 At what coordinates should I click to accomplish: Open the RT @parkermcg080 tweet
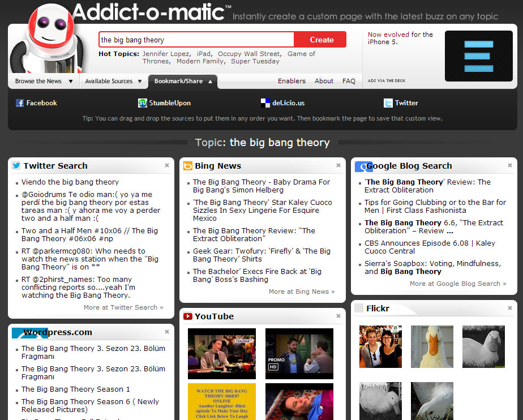90,259
